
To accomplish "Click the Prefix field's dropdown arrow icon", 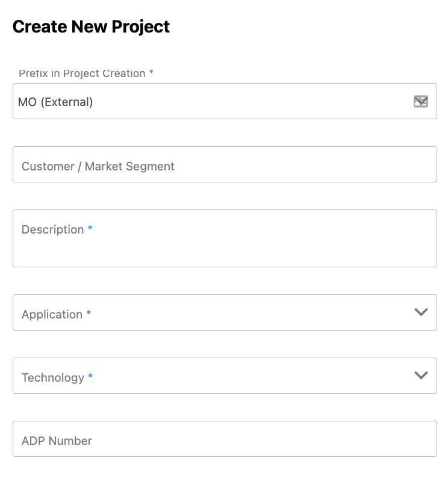I will [x=421, y=101].
